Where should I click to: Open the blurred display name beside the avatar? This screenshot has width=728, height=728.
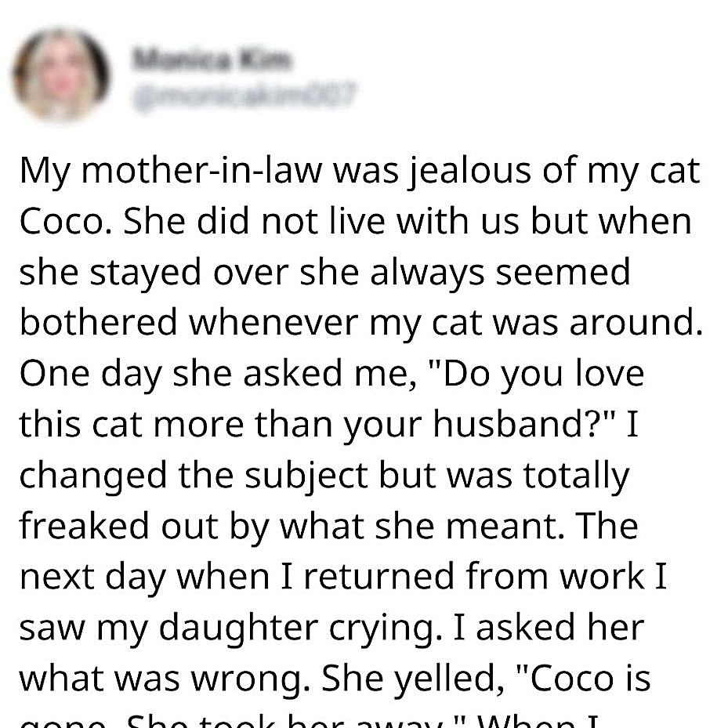point(212,60)
